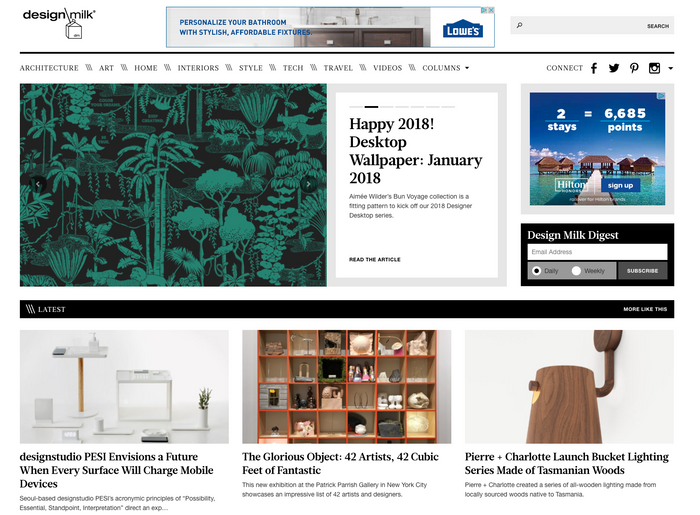This screenshot has width=700, height=515.
Task: Open the Art section
Action: click(106, 68)
